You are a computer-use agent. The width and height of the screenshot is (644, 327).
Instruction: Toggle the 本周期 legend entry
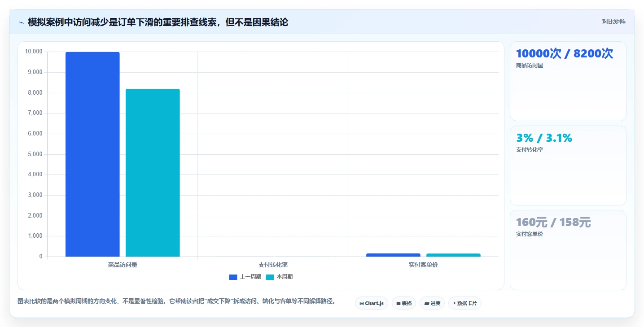pyautogui.click(x=279, y=277)
